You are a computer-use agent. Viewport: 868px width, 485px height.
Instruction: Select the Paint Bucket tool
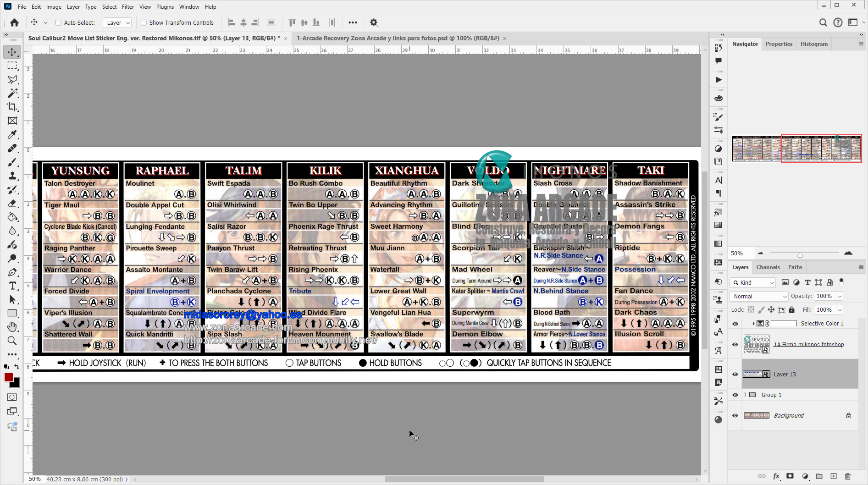[x=12, y=217]
